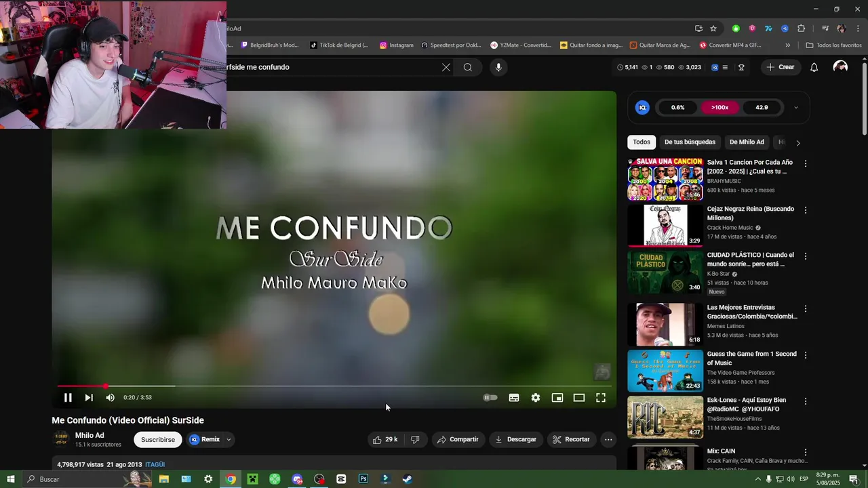868x488 pixels.
Task: Skip to next video in player
Action: pos(89,398)
